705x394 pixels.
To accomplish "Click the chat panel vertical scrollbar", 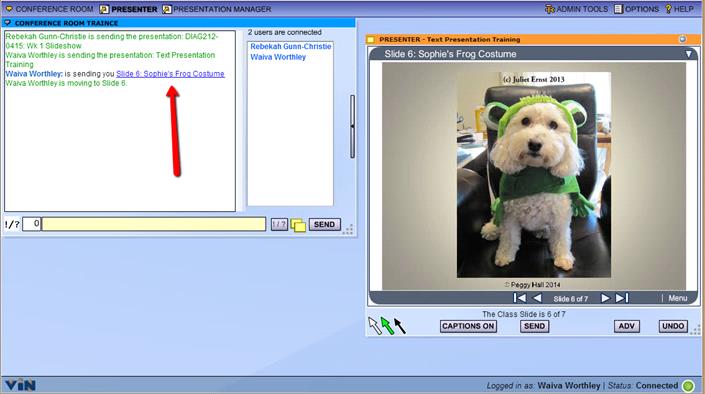I will coord(352,126).
